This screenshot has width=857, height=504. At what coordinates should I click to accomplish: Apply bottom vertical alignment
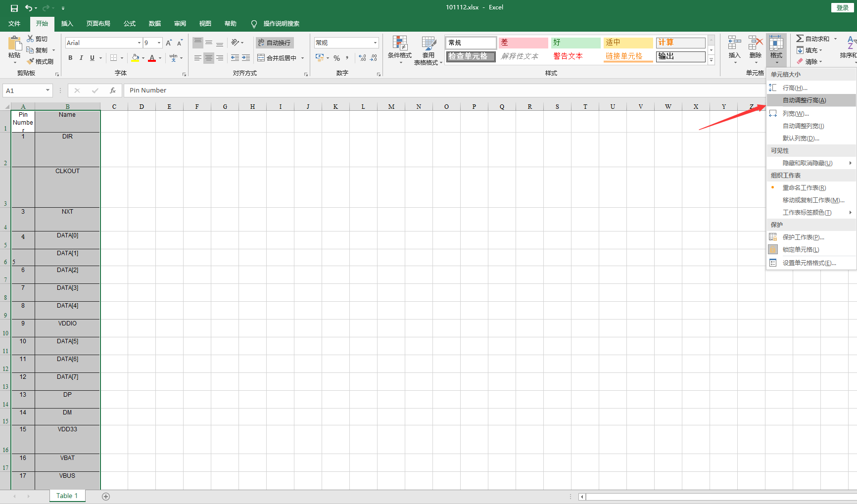click(220, 43)
